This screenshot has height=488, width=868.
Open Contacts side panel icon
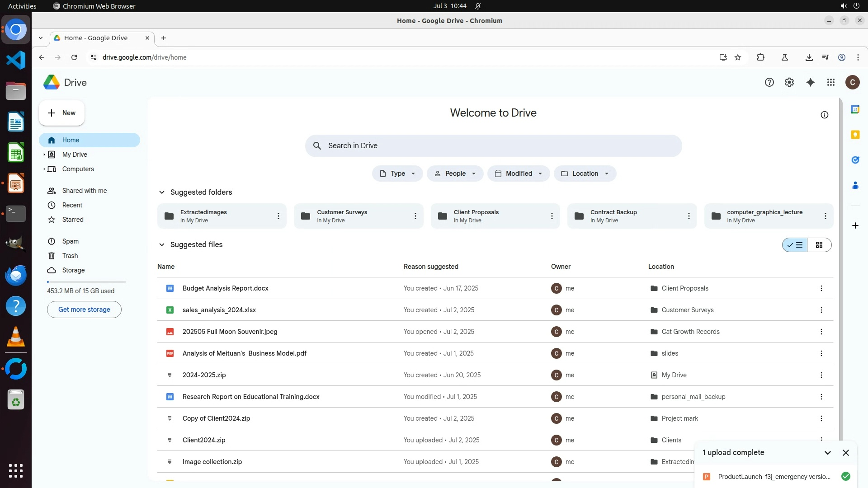855,185
